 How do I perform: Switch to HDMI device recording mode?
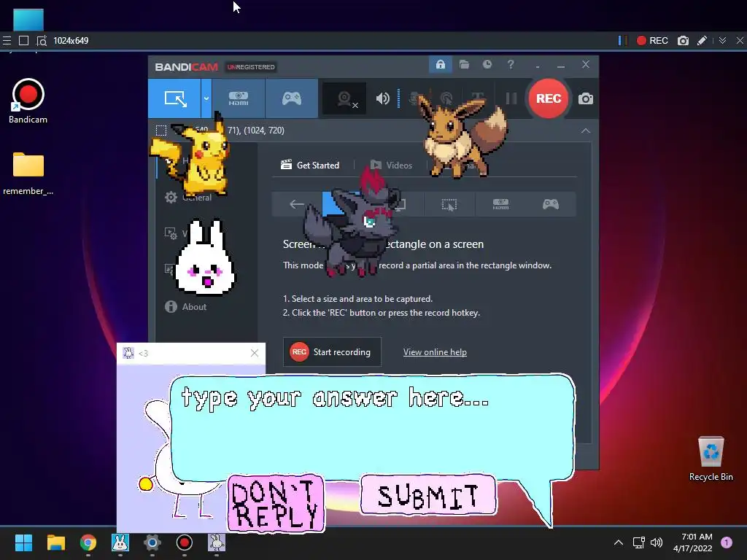tap(239, 98)
